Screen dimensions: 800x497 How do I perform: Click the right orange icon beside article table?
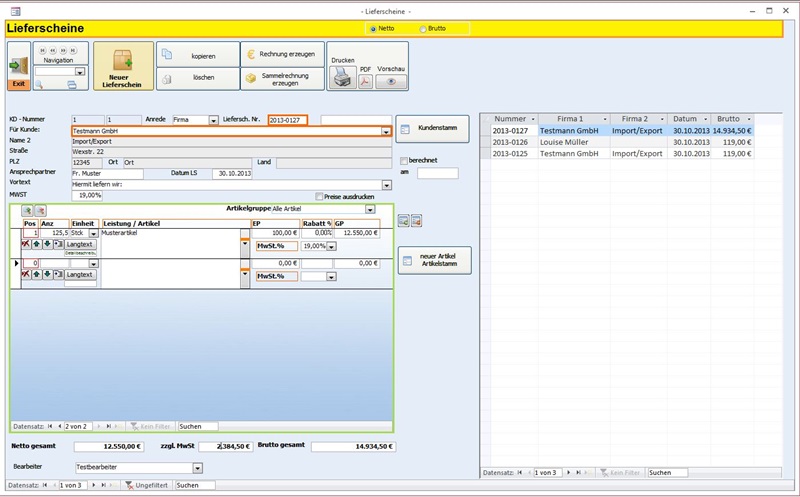coord(416,221)
